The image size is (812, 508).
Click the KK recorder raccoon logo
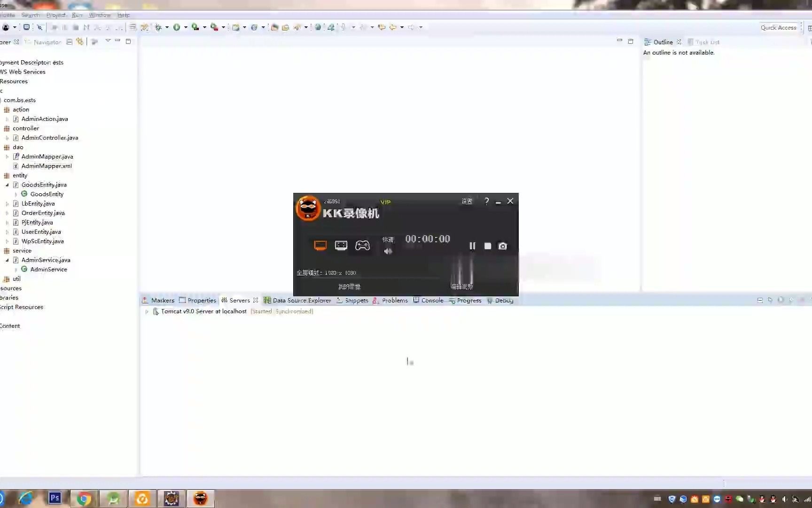(308, 208)
